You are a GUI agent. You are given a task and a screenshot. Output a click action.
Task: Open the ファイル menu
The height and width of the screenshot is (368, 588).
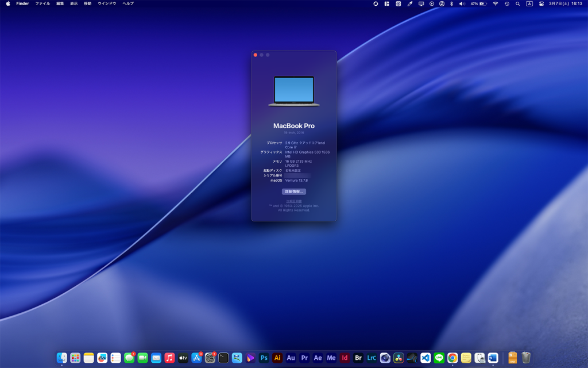(42, 3)
